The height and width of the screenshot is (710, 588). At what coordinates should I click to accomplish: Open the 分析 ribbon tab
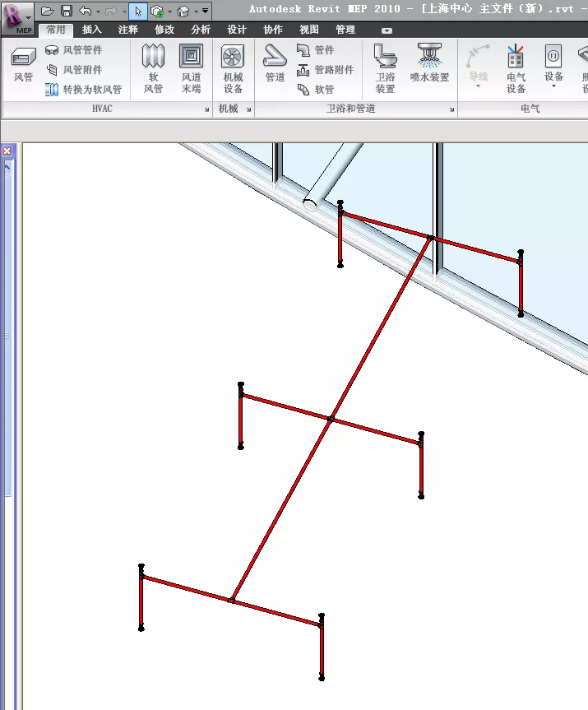pos(200,30)
